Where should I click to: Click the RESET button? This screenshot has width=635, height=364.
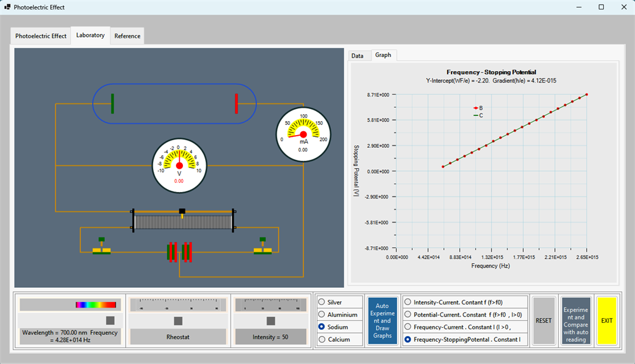point(544,321)
